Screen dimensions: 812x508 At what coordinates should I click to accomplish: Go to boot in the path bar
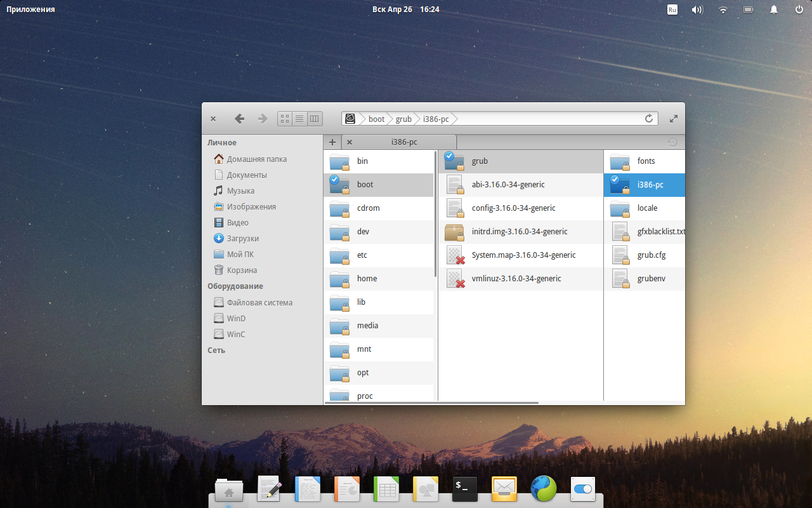[x=376, y=119]
